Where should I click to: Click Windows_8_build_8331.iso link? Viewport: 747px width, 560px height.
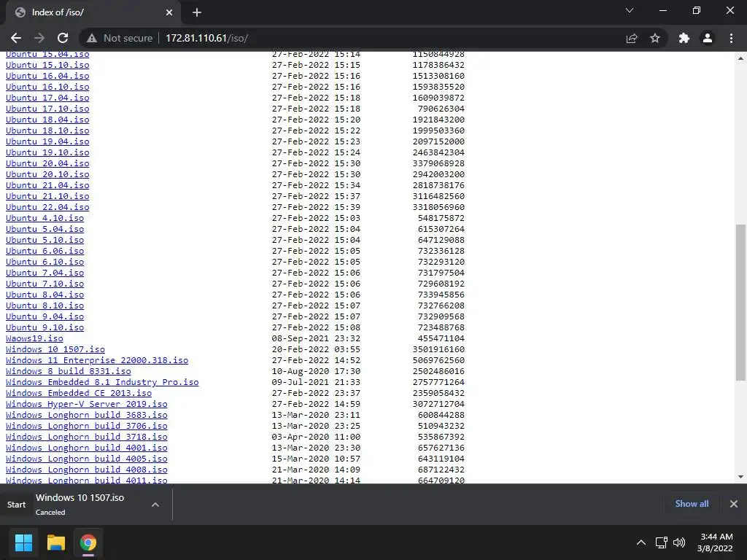68,371
